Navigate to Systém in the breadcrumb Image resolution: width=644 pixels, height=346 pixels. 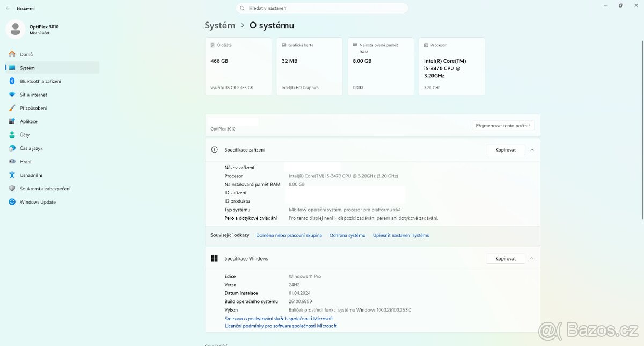tap(219, 25)
